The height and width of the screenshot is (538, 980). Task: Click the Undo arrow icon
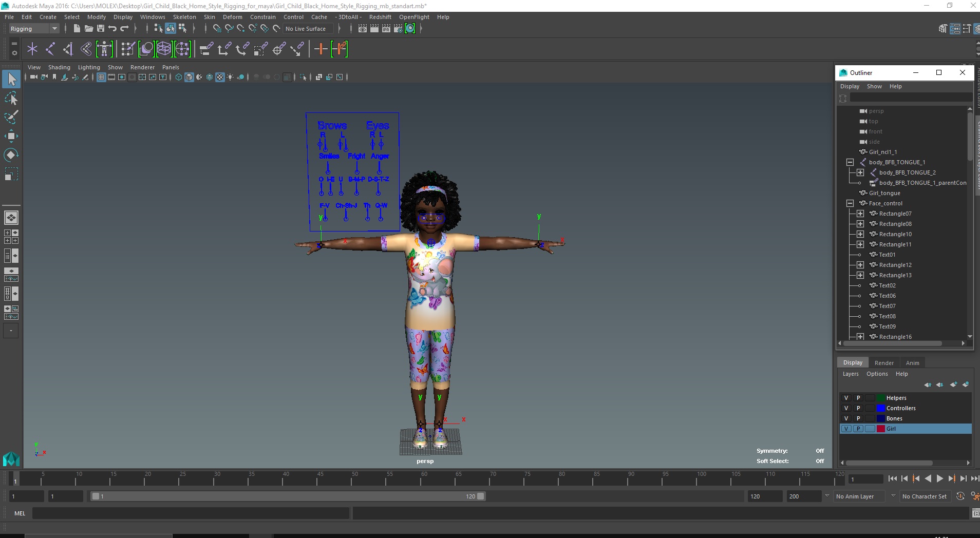(x=112, y=29)
